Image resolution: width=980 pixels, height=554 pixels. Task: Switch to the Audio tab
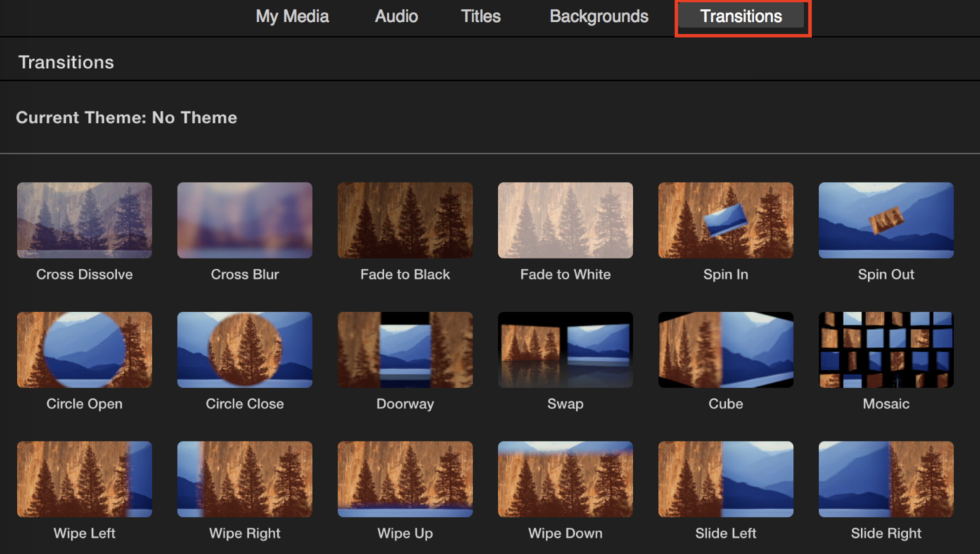396,16
